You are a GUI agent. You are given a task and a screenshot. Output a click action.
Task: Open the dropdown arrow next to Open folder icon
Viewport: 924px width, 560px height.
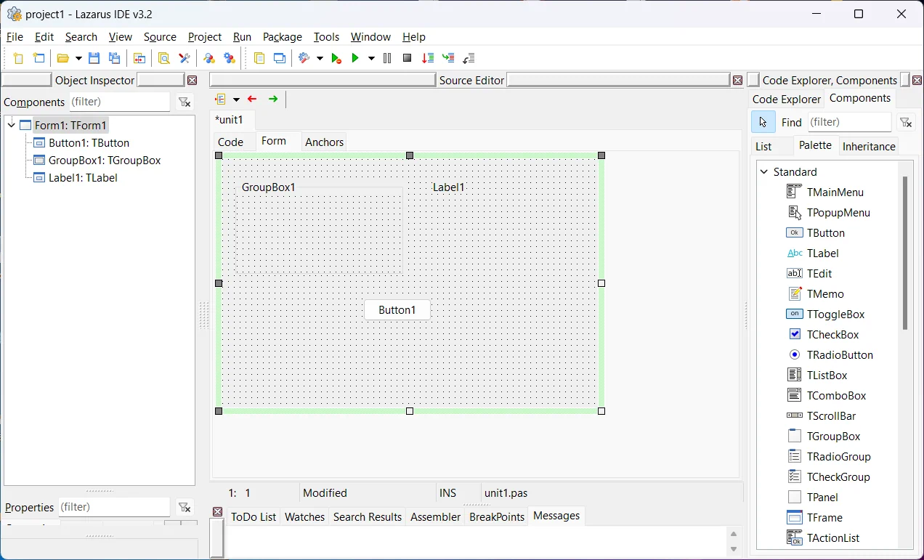click(x=78, y=58)
